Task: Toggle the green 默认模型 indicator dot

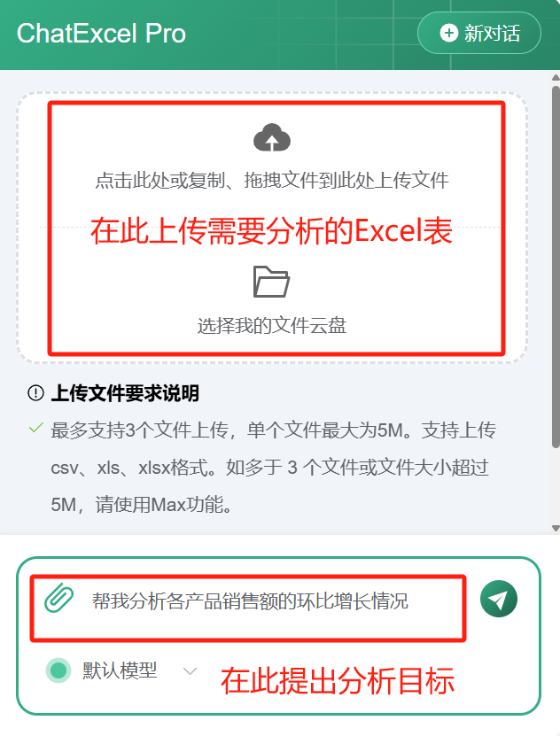Action: (58, 670)
